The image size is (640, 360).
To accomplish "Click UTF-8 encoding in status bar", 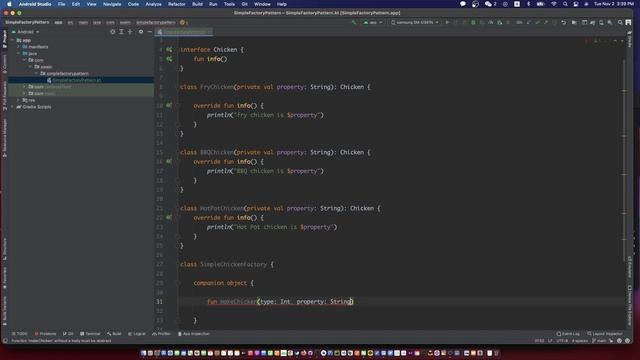I will click(562, 341).
